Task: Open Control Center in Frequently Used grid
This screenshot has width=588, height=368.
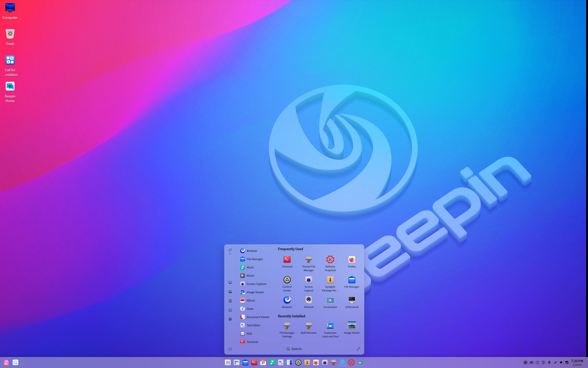Action: (x=287, y=283)
